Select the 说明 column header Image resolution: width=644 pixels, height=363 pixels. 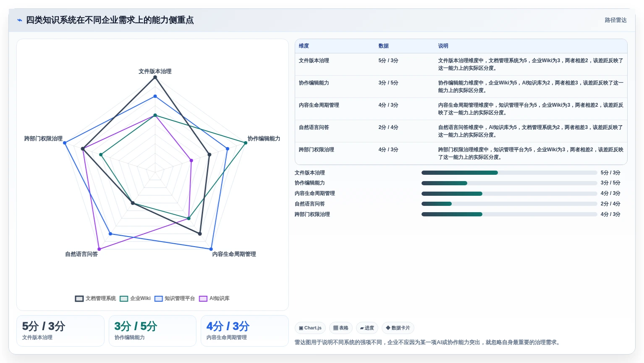[x=443, y=46]
